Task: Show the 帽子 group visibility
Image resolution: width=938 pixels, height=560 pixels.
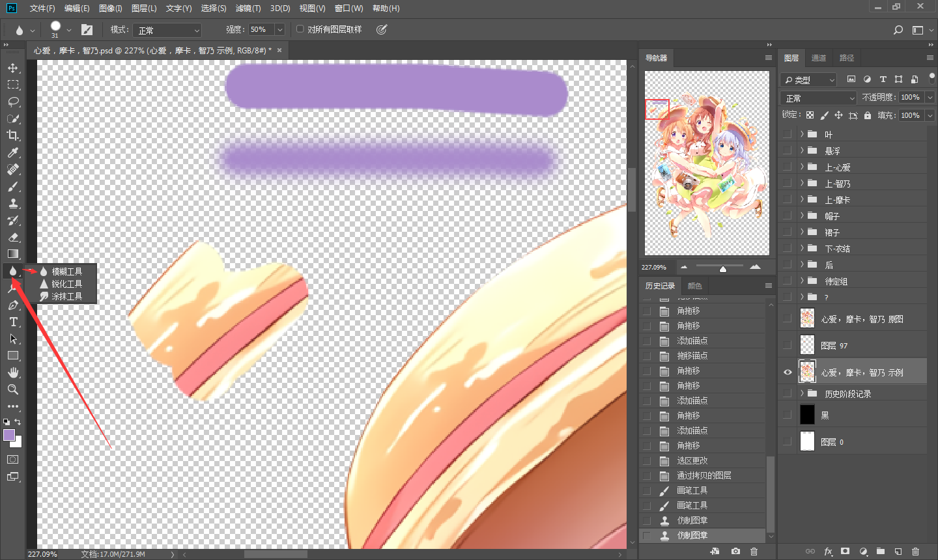Action: (x=788, y=216)
